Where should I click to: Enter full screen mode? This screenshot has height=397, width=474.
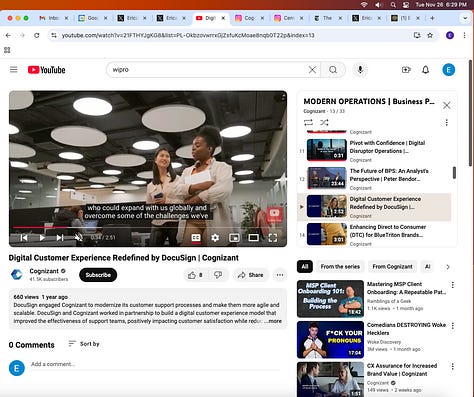click(x=273, y=237)
